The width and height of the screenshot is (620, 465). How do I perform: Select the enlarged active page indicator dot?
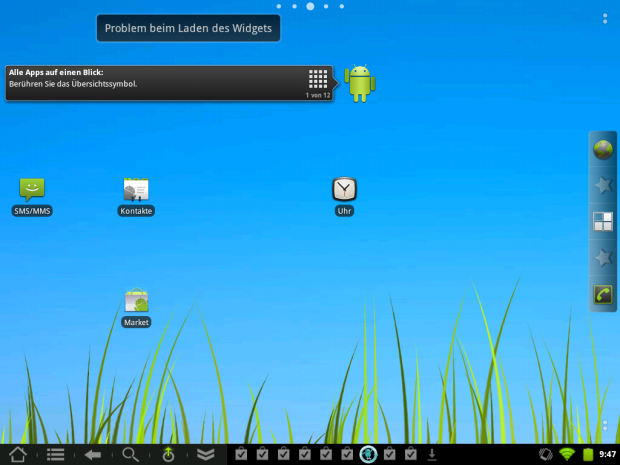(x=310, y=6)
